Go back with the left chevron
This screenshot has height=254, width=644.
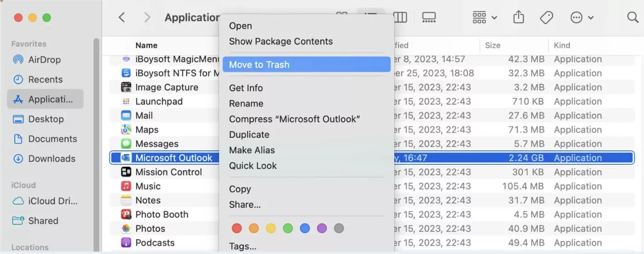122,18
